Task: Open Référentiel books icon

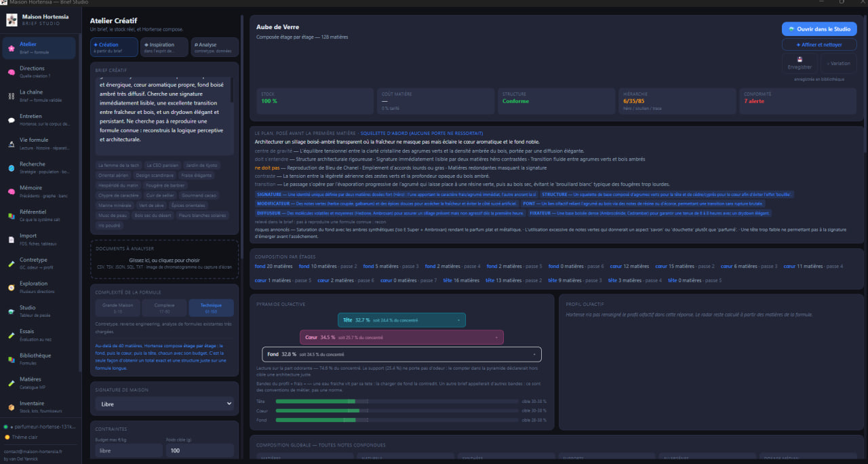Action: (x=12, y=215)
